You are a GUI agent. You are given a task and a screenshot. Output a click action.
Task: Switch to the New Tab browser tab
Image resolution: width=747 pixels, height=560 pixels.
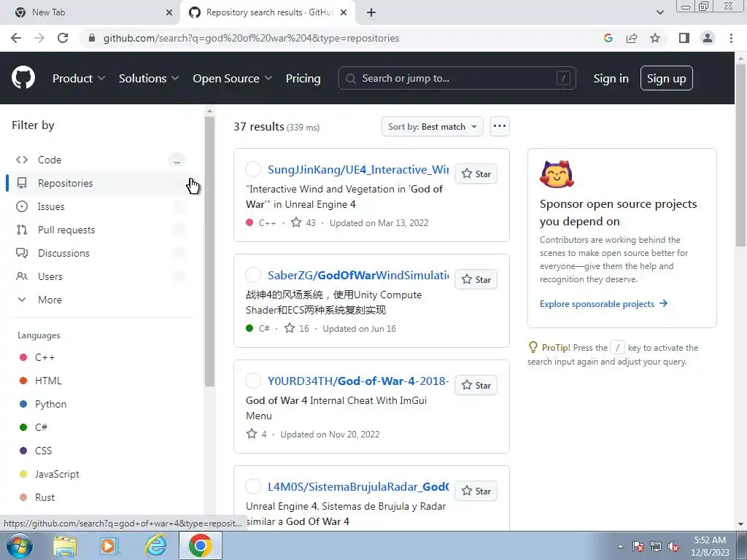pos(90,12)
